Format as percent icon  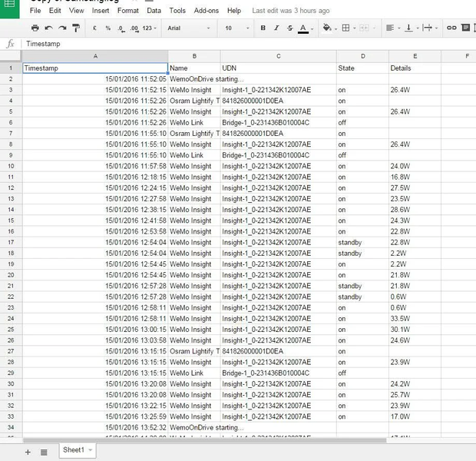tap(107, 28)
